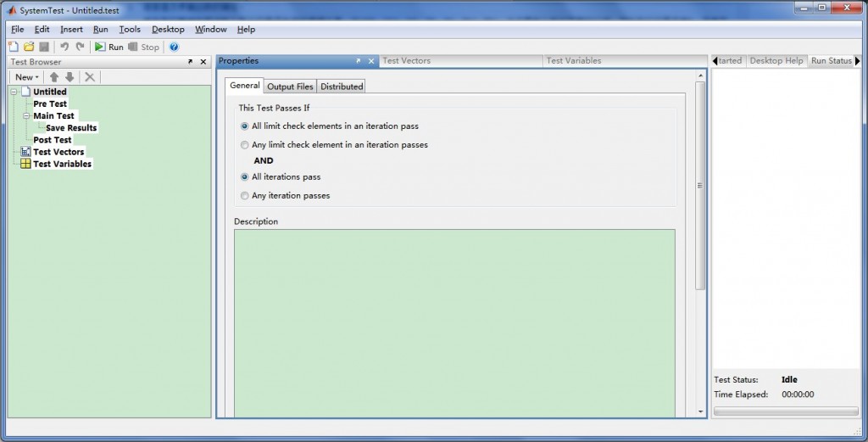Undock the Properties panel
This screenshot has width=868, height=442.
359,61
